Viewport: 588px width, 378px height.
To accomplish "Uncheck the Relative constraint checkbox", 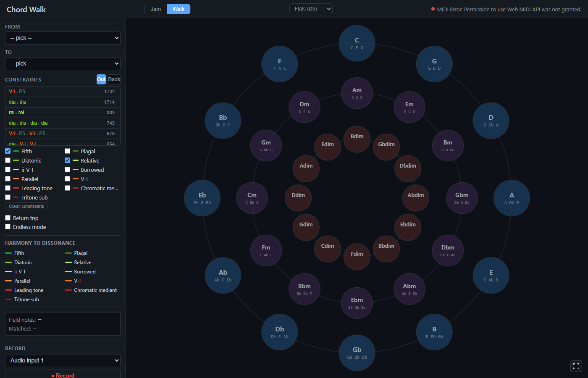I will point(67,160).
